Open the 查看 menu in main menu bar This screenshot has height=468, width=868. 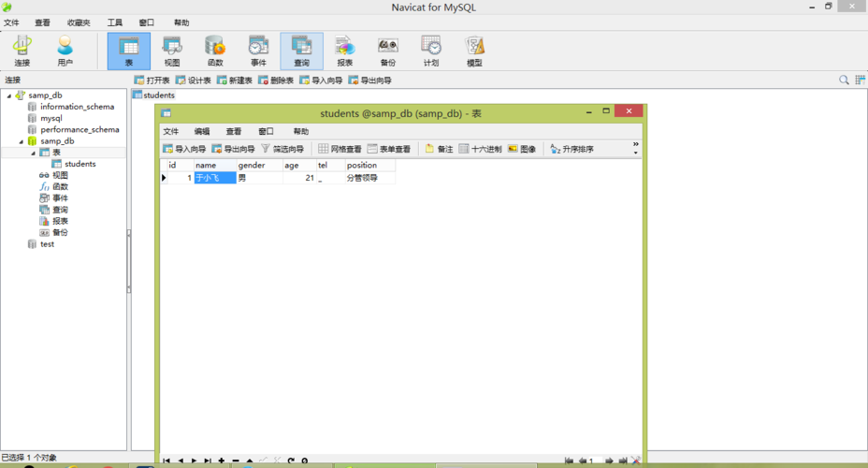43,22
